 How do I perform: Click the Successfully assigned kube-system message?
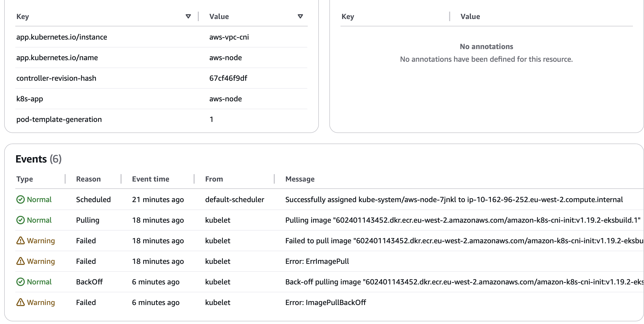(454, 199)
